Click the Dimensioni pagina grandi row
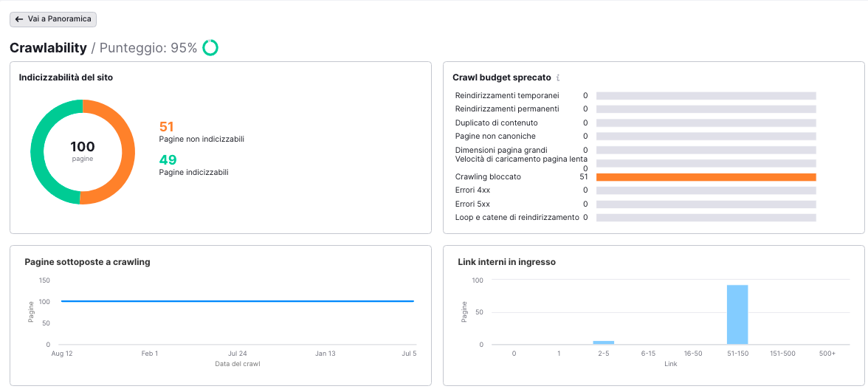Screen dimensions: 868x389 pyautogui.click(x=501, y=151)
